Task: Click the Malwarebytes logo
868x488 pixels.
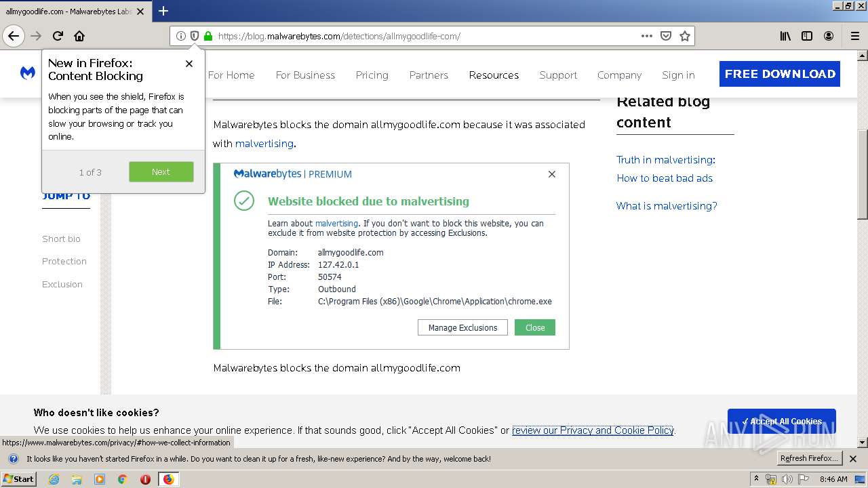Action: [28, 73]
